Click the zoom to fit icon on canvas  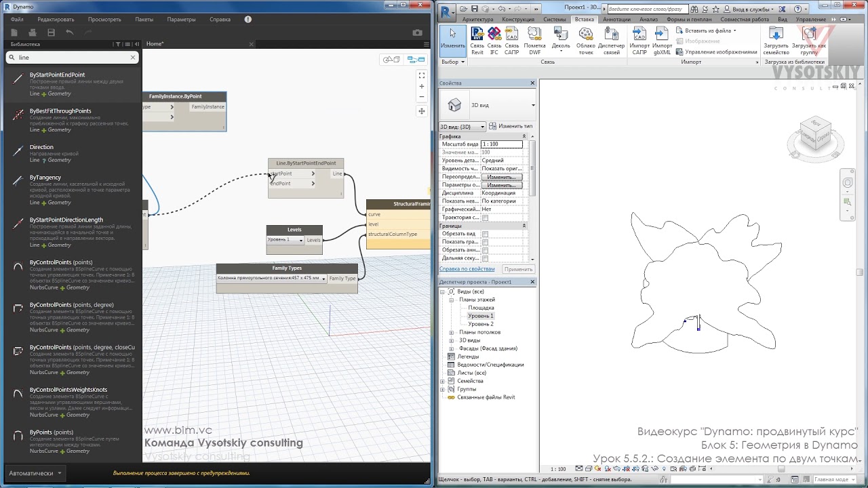[x=421, y=75]
